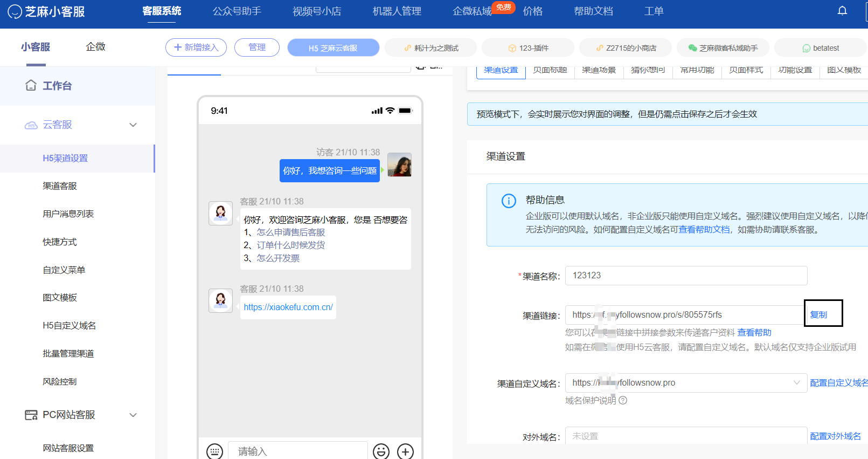
Task: Click the 云客服 cloud icon
Action: [31, 125]
